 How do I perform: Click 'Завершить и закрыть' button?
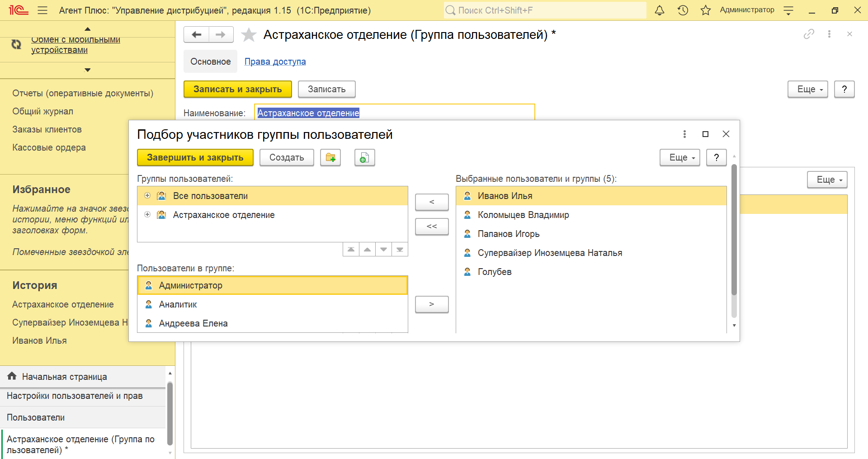(195, 157)
